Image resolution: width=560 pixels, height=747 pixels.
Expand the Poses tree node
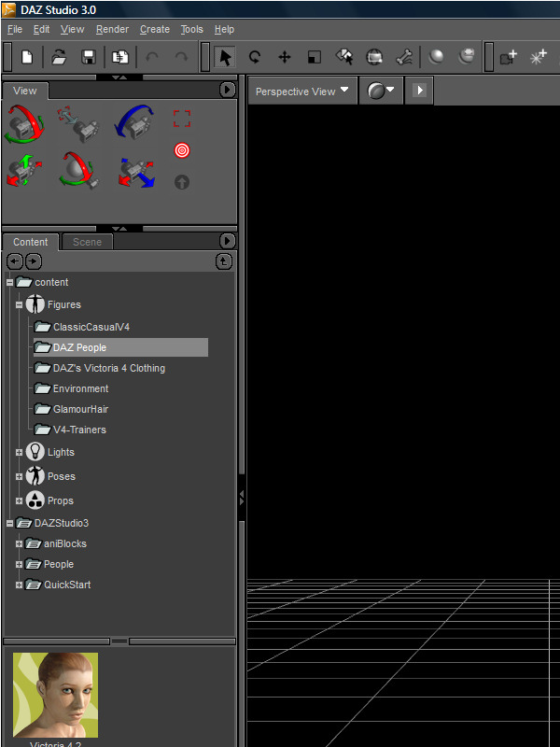pyautogui.click(x=19, y=477)
